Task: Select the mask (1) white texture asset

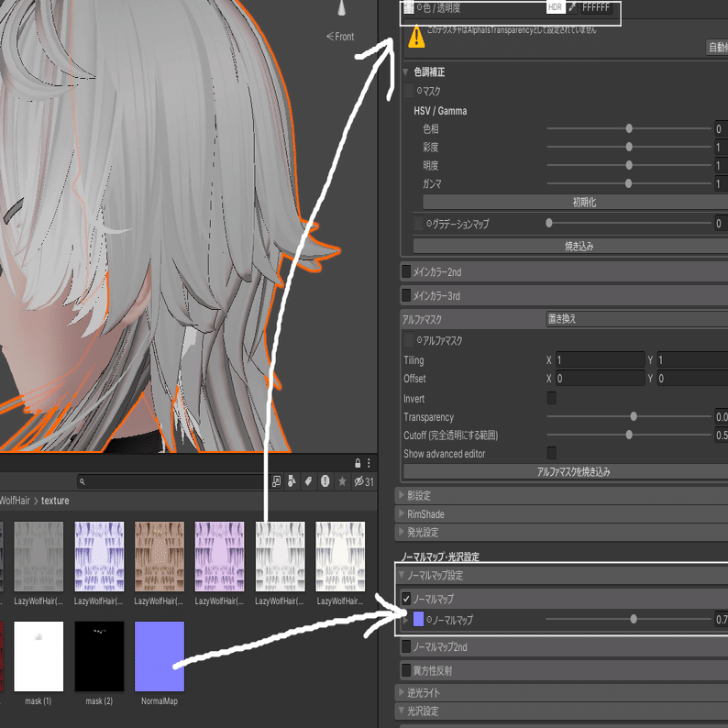Action: 39,663
